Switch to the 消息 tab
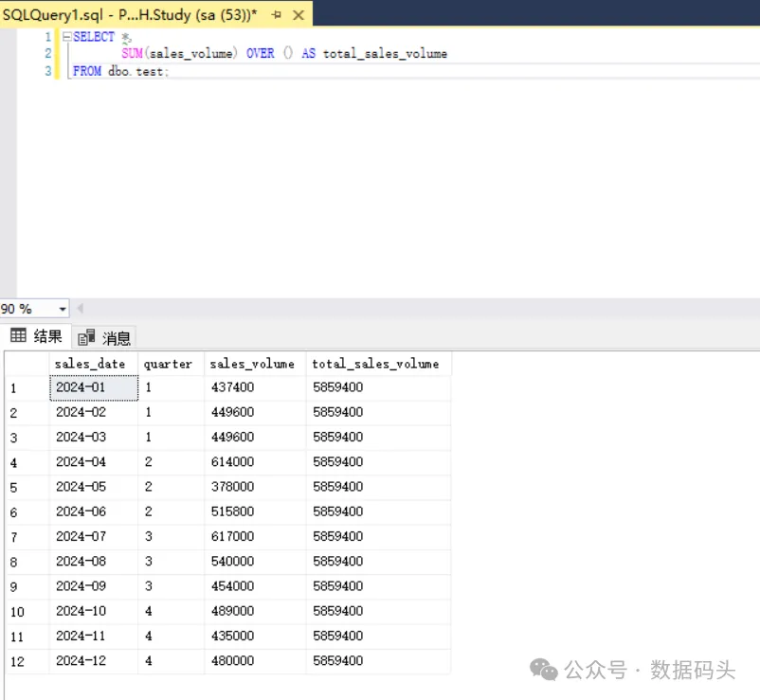Viewport: 760px width, 700px height. (x=104, y=337)
